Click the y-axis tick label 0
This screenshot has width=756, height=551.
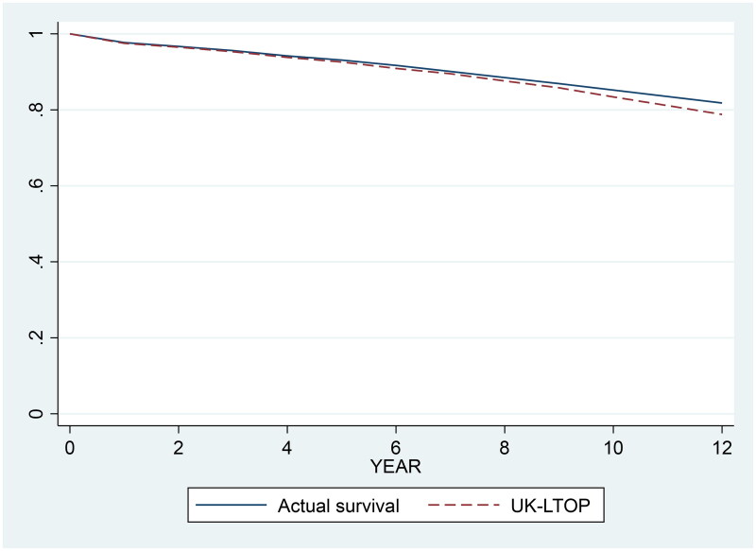click(35, 413)
